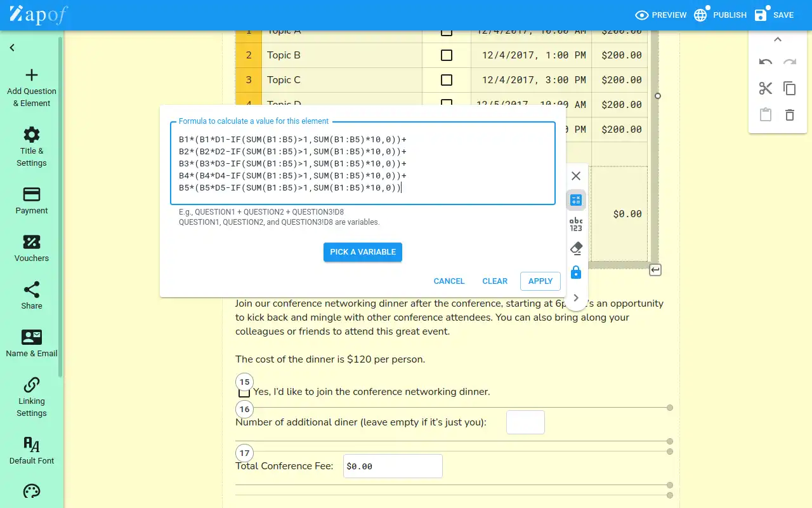Click the blue lock icon to lock the element
The height and width of the screenshot is (508, 812).
576,272
